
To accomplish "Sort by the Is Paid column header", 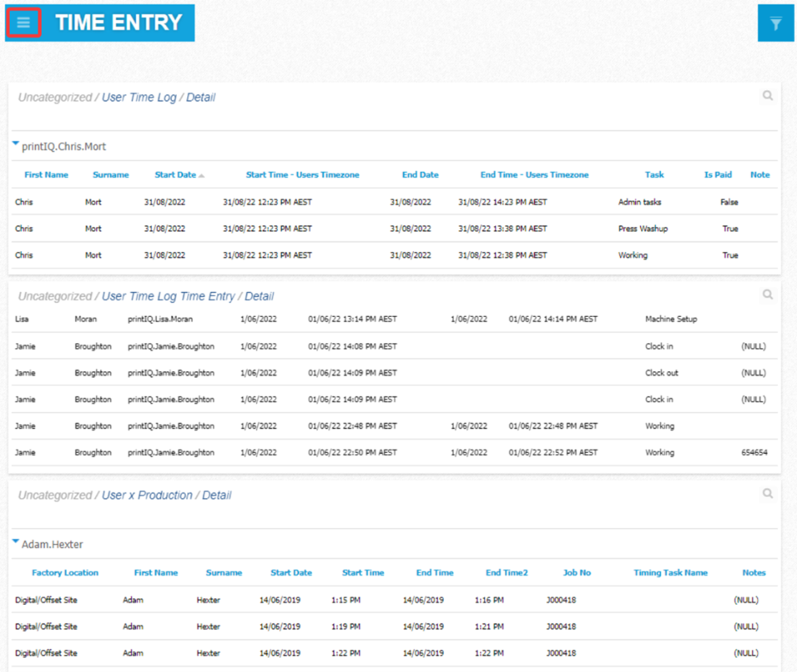I will click(718, 175).
